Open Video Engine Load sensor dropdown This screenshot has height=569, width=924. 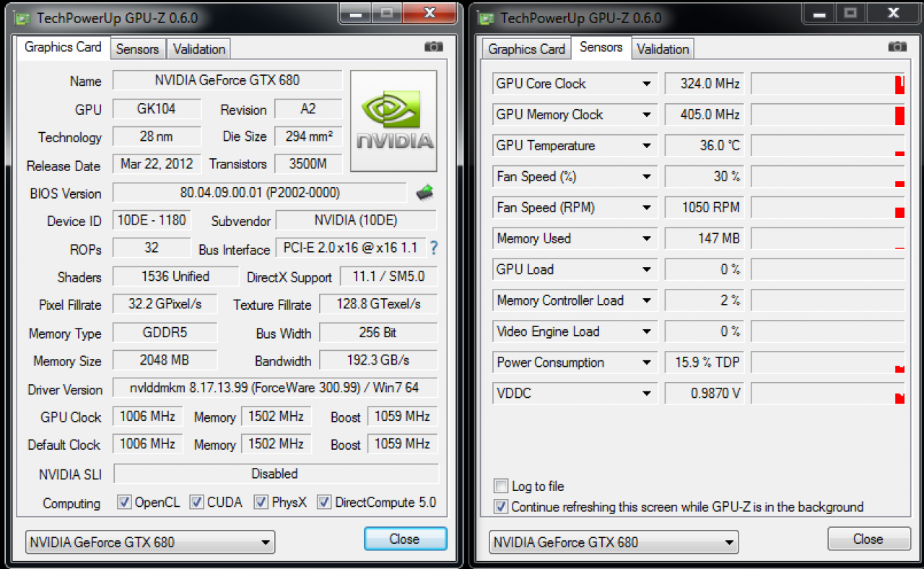[647, 332]
